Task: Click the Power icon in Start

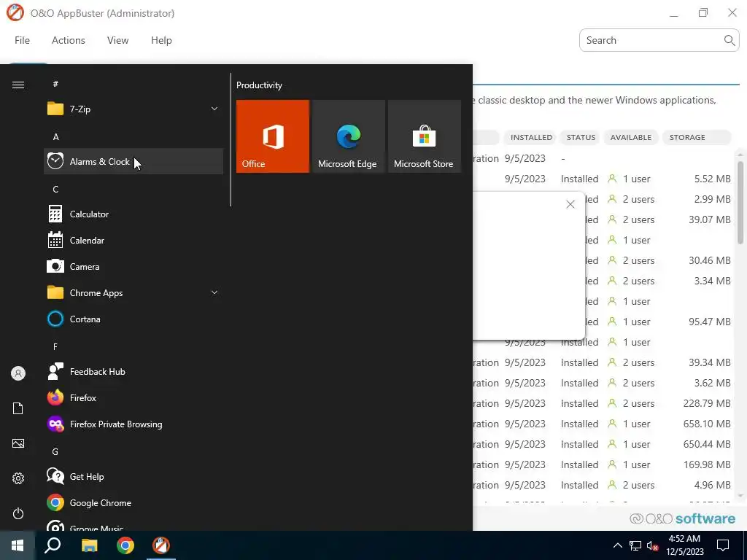Action: pos(18,513)
